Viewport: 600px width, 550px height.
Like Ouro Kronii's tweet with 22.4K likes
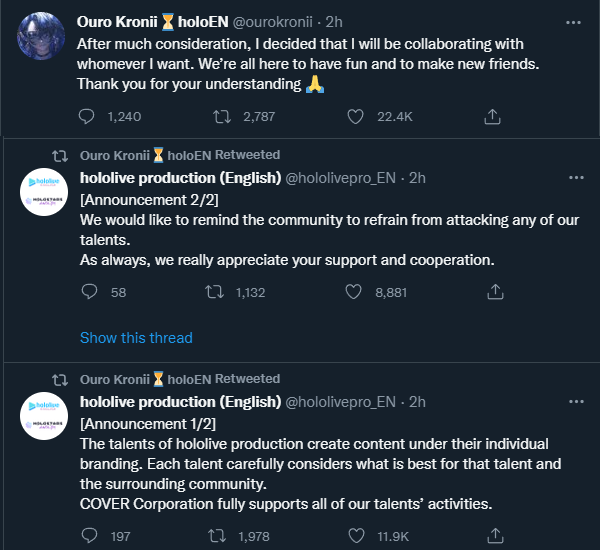[x=353, y=117]
